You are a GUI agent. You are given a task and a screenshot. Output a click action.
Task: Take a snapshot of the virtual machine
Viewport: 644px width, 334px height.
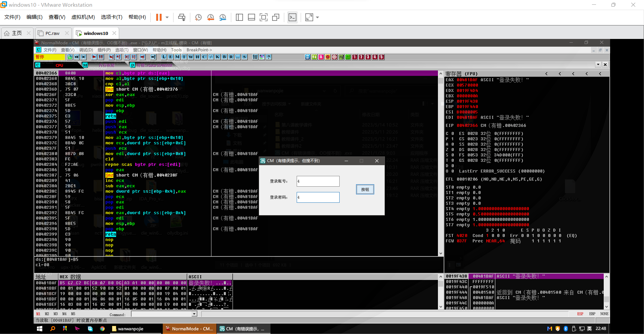pos(198,17)
